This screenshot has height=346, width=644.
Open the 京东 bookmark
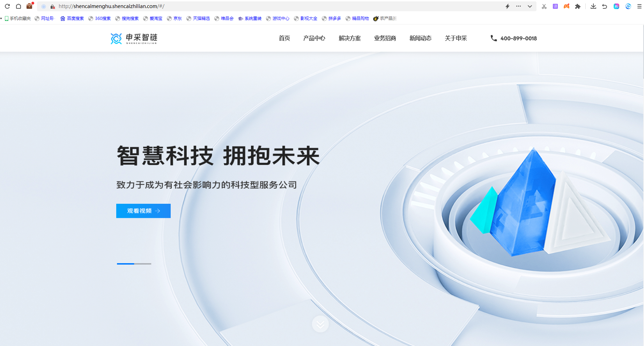175,19
